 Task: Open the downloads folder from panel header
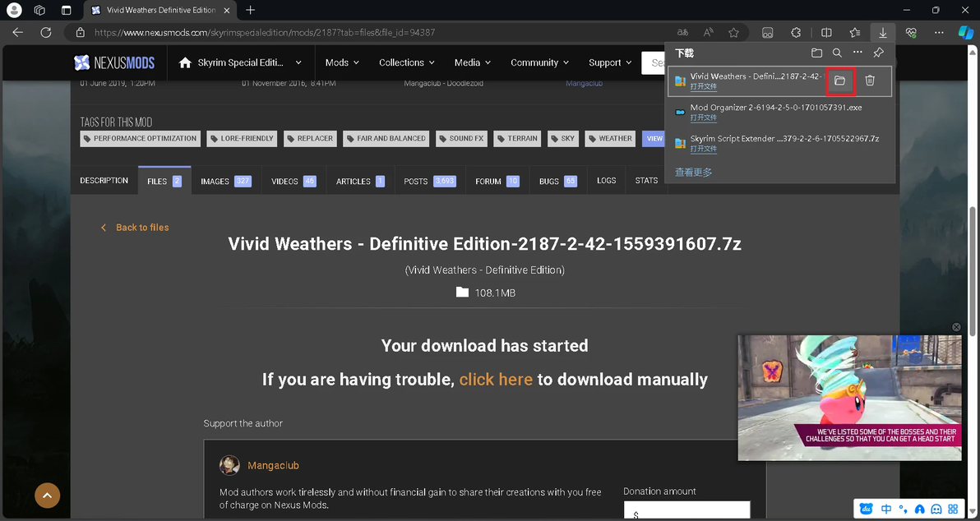[816, 53]
